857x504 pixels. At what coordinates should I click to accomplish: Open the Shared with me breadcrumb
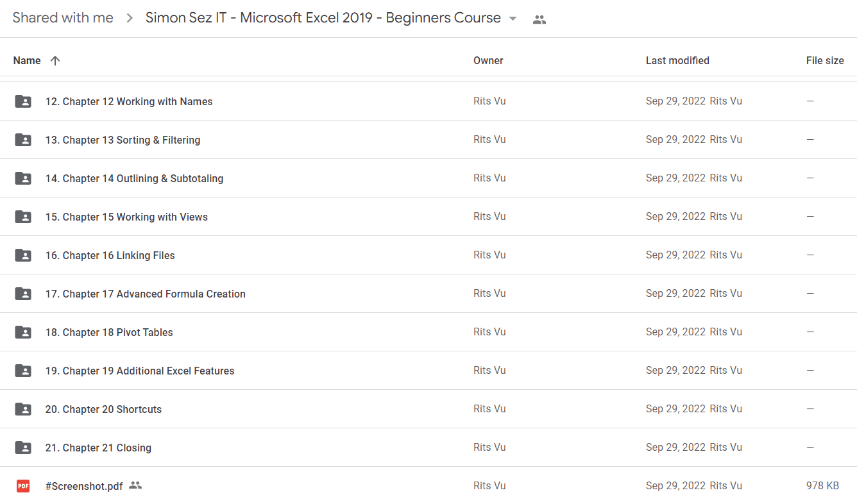coord(63,18)
